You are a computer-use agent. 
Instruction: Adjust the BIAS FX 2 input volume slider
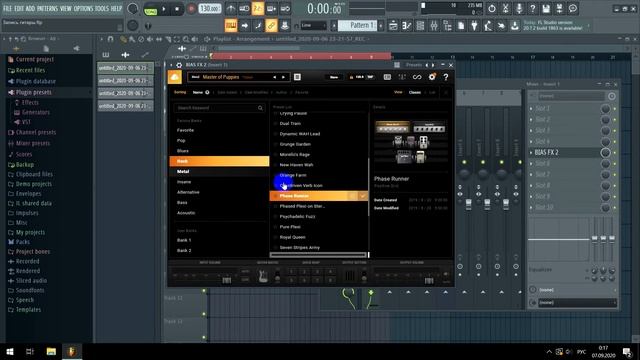[227, 280]
